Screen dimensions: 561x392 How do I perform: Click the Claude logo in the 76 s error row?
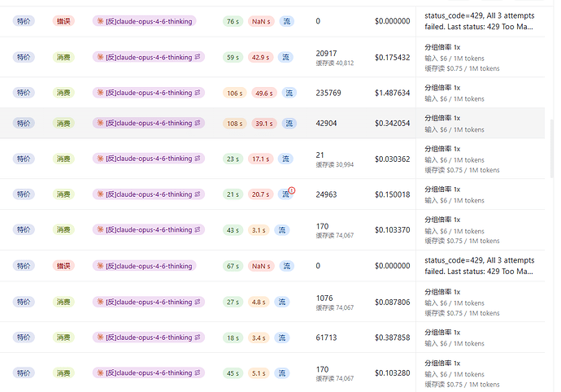click(x=100, y=21)
